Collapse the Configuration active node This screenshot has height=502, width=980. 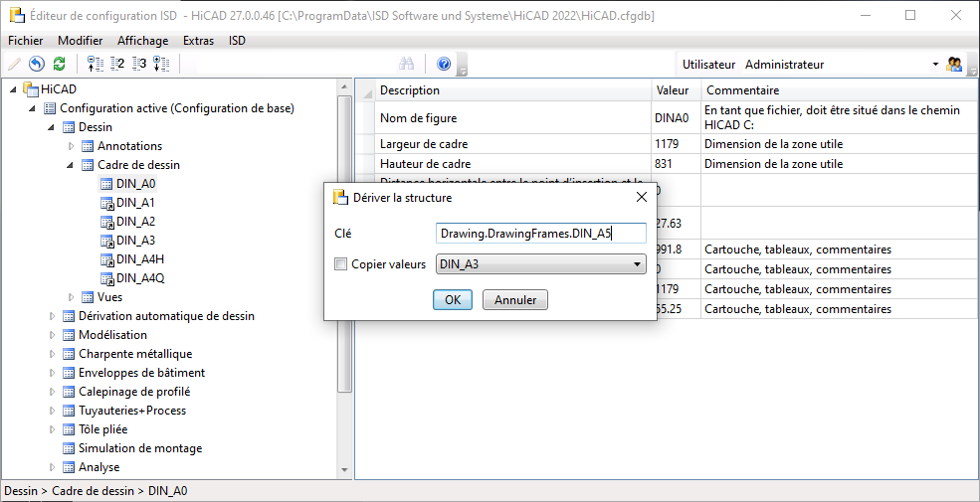click(33, 108)
